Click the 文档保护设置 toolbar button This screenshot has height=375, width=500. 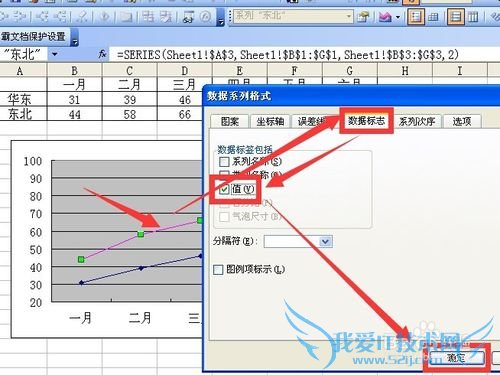coord(34,36)
